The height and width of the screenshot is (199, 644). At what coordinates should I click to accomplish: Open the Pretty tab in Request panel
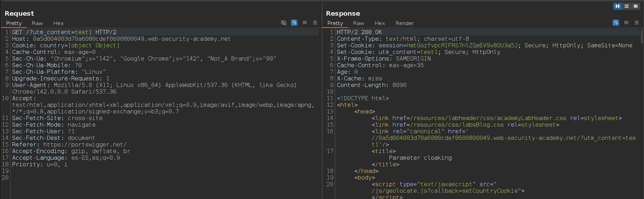(14, 23)
